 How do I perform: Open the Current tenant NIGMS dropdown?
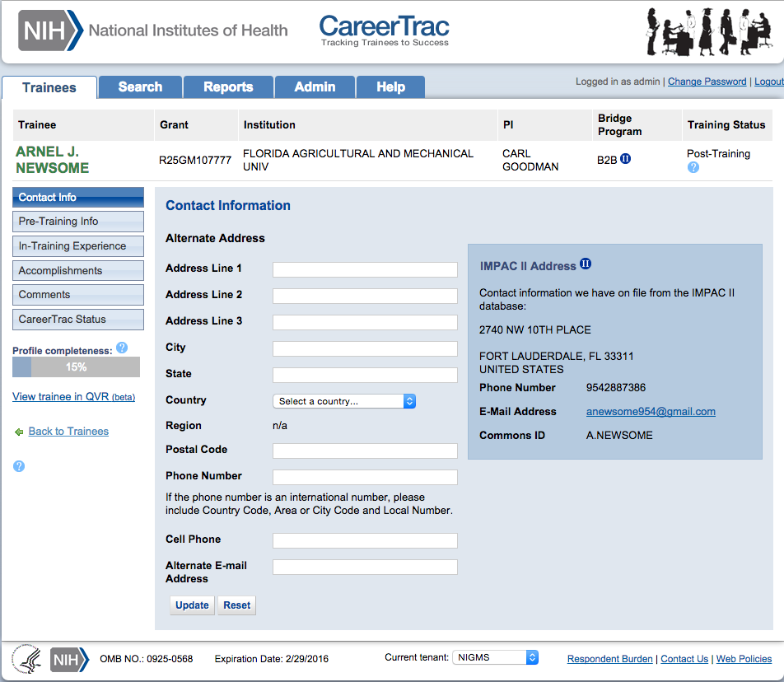[495, 657]
